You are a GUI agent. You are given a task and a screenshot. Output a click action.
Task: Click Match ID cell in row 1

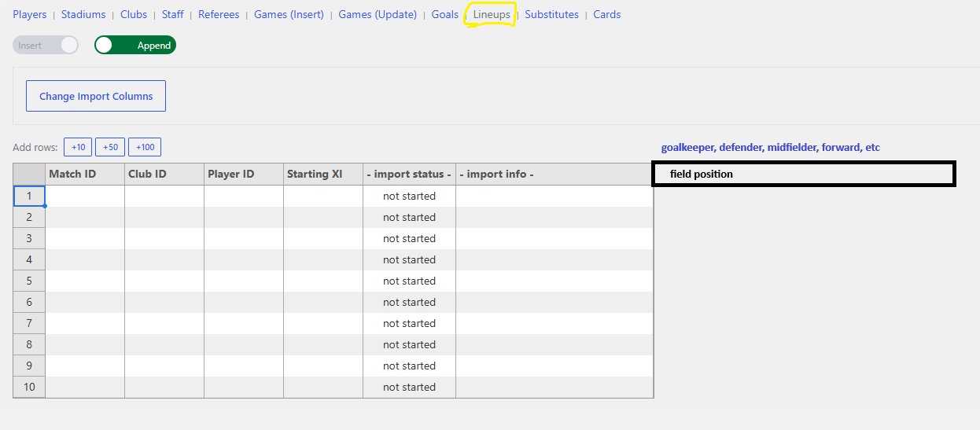(85, 196)
